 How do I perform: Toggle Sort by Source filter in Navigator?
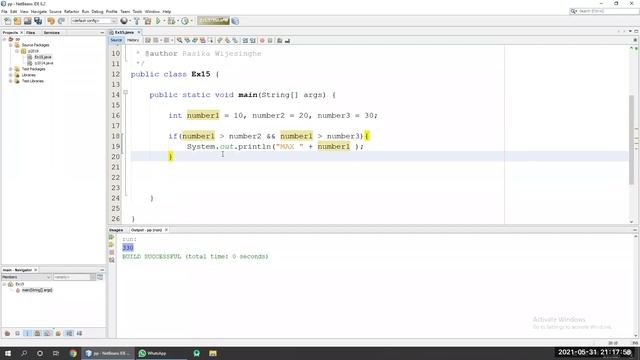[79, 333]
